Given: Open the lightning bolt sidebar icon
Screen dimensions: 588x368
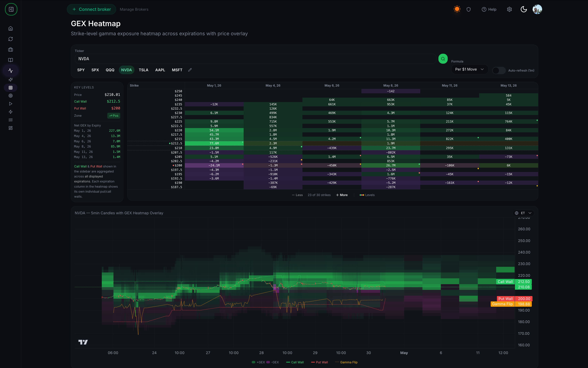Looking at the screenshot, I should point(10,112).
